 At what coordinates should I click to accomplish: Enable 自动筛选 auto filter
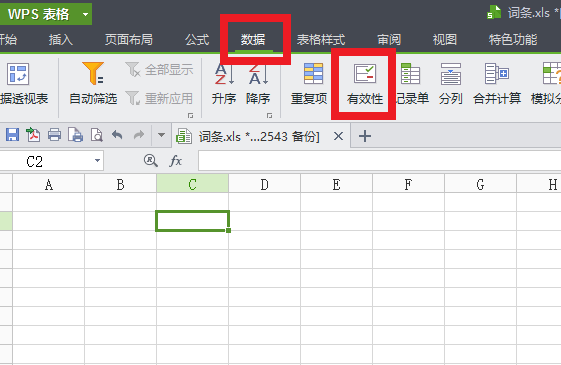point(93,83)
